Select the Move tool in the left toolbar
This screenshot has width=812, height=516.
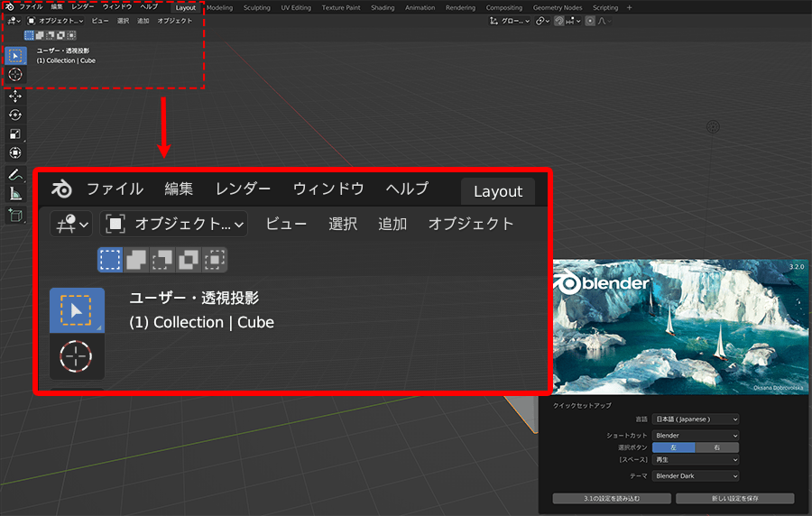(15, 96)
